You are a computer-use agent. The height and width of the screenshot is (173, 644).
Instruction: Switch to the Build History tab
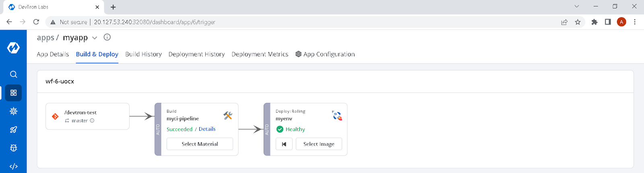tap(143, 54)
